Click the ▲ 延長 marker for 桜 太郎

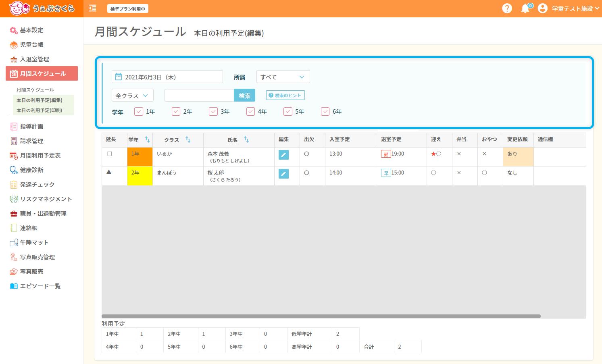[109, 172]
